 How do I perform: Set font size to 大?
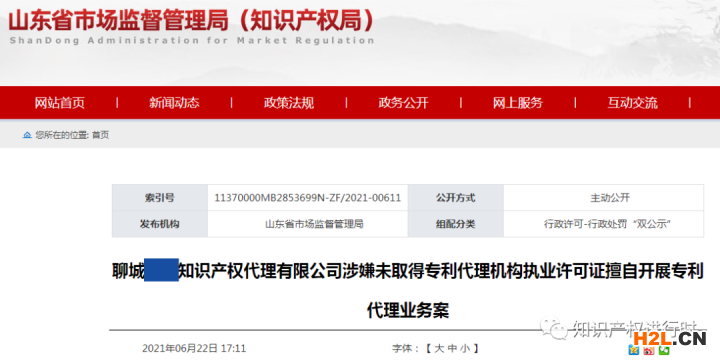439,349
